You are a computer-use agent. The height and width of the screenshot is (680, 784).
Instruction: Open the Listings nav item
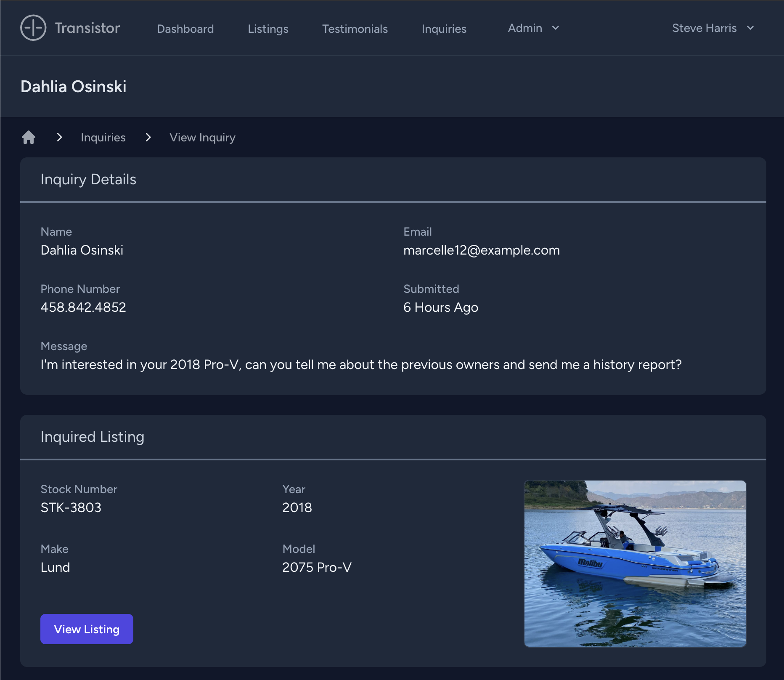(268, 29)
